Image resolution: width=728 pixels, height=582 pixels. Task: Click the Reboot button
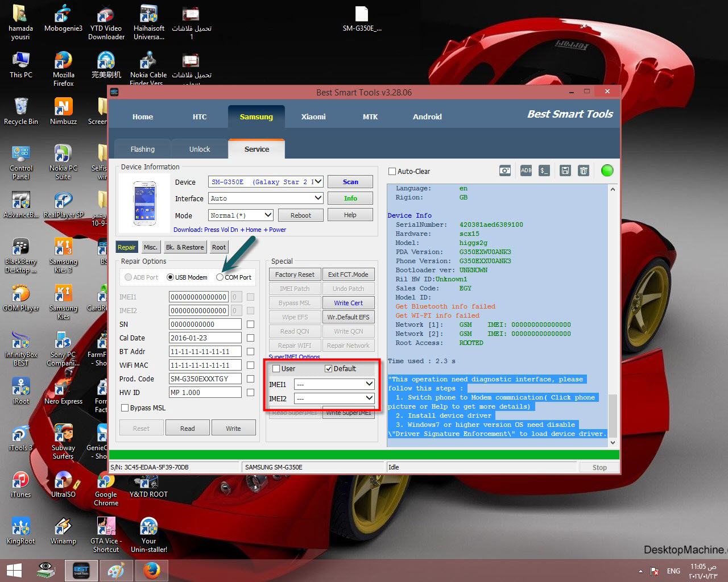tap(301, 215)
